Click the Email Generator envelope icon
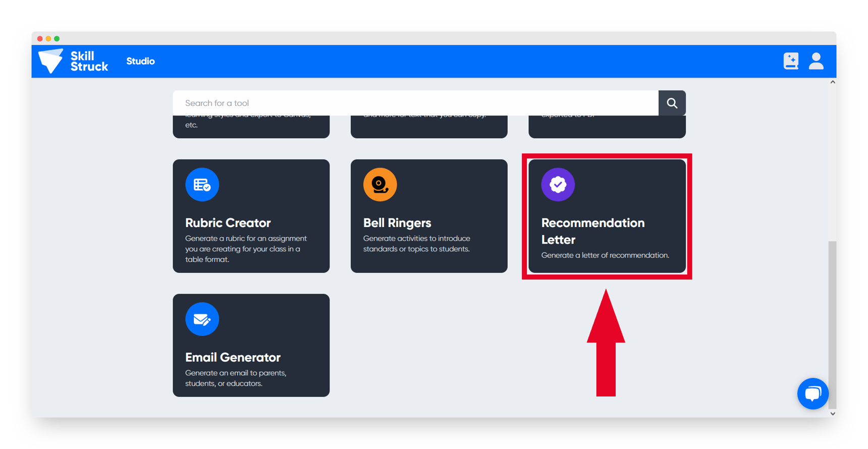The width and height of the screenshot is (868, 449). 202,319
